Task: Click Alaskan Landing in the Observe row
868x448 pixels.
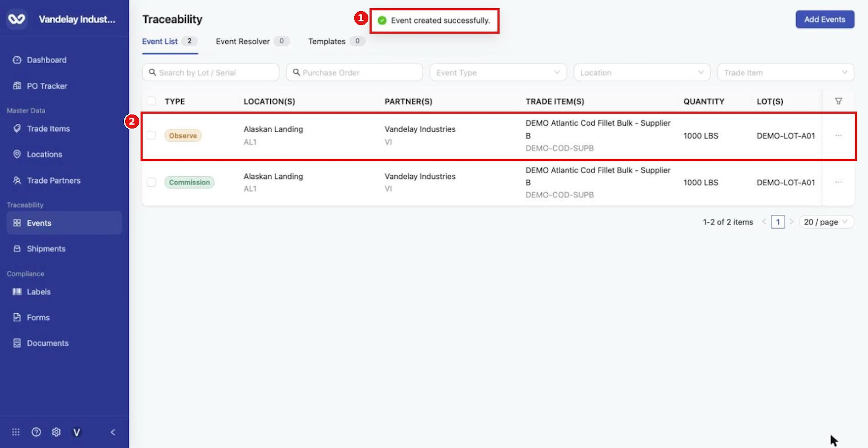Action: click(273, 129)
